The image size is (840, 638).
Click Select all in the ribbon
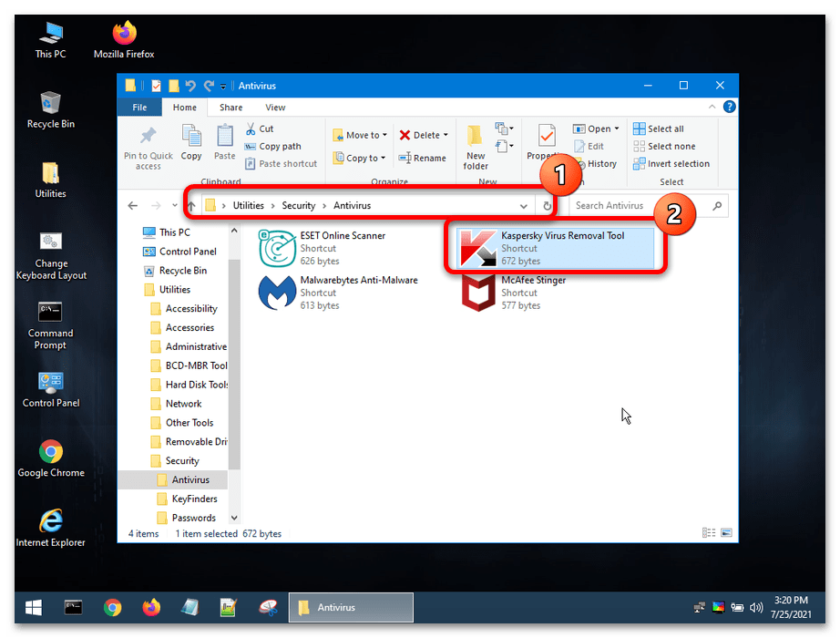pos(665,129)
